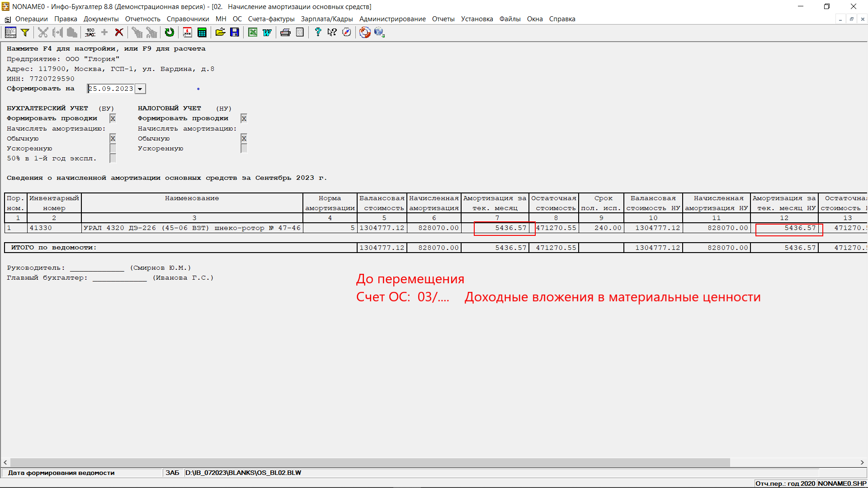Open the Счета-фактуры menu
868x488 pixels.
point(271,19)
